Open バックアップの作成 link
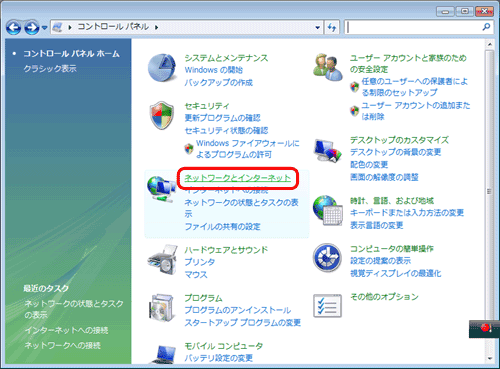 click(x=219, y=82)
